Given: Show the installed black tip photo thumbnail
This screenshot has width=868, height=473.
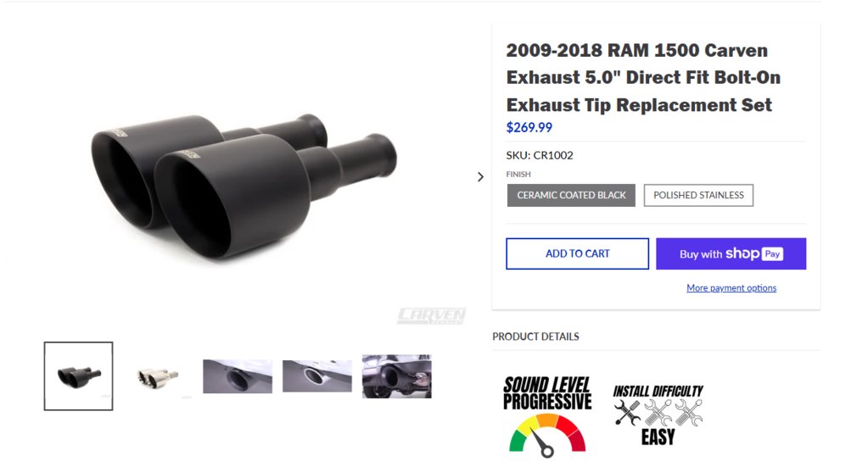Looking at the screenshot, I should 238,376.
